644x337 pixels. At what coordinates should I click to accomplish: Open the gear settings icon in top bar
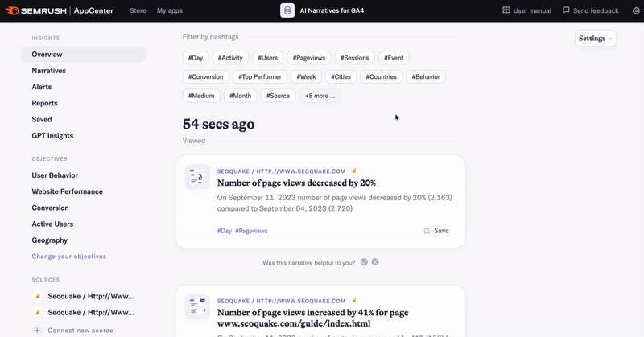click(x=636, y=11)
